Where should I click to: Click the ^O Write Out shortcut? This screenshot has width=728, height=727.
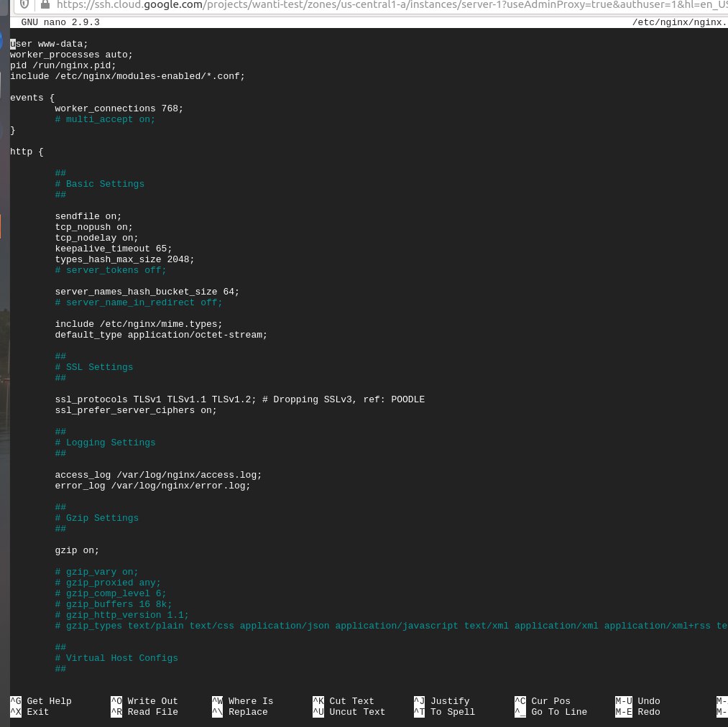(144, 701)
